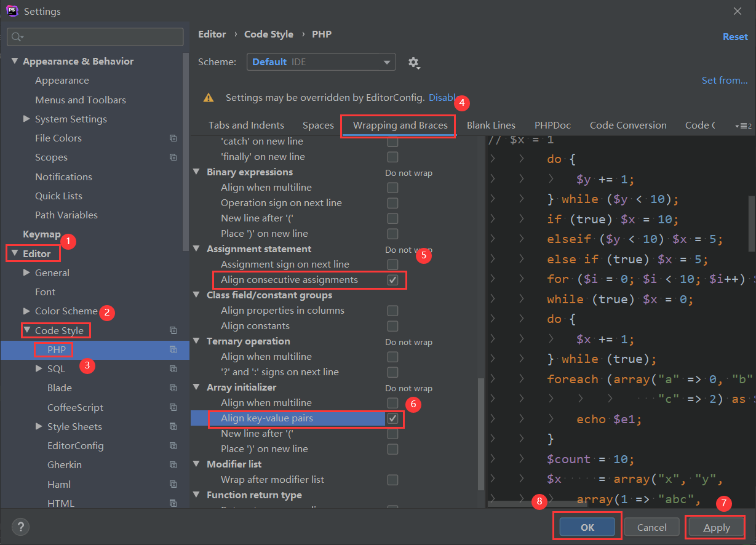Click the Cancel button
756x545 pixels.
coord(652,527)
